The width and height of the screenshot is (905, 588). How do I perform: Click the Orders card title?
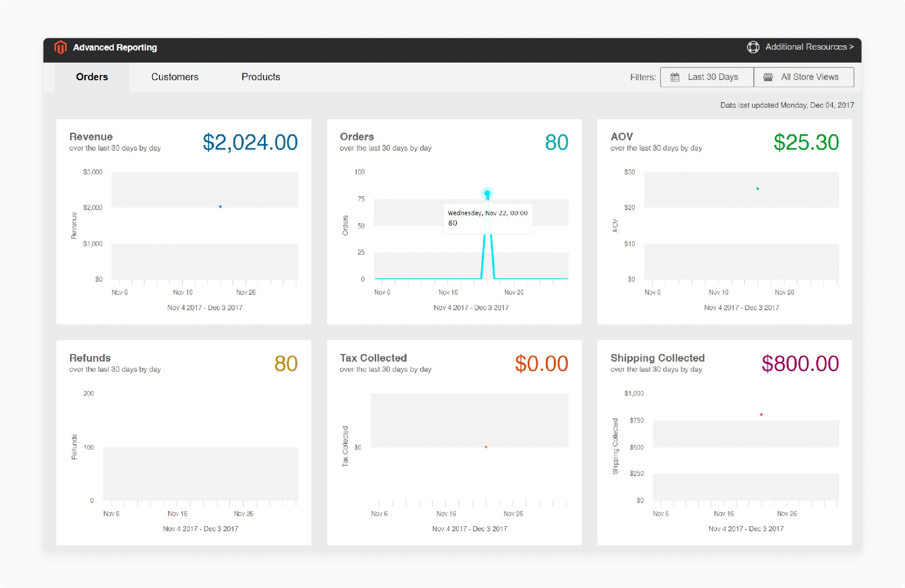pyautogui.click(x=357, y=137)
